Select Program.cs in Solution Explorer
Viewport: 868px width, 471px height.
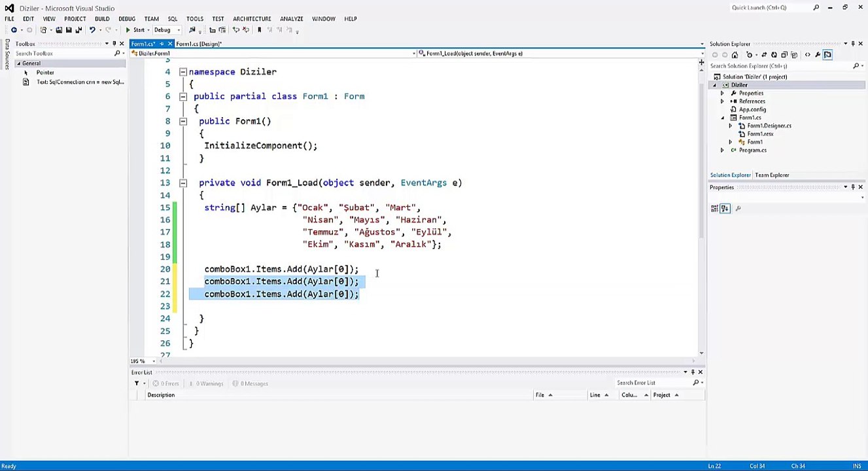click(752, 150)
